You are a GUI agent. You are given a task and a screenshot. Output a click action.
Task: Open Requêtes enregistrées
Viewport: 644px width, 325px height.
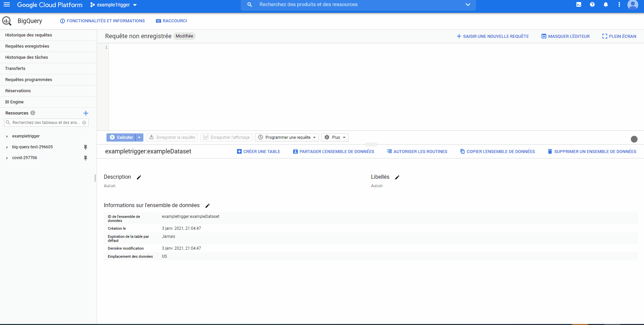tap(48, 46)
